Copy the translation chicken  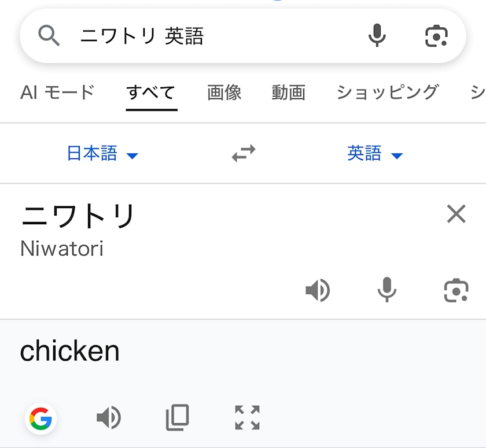pyautogui.click(x=178, y=417)
